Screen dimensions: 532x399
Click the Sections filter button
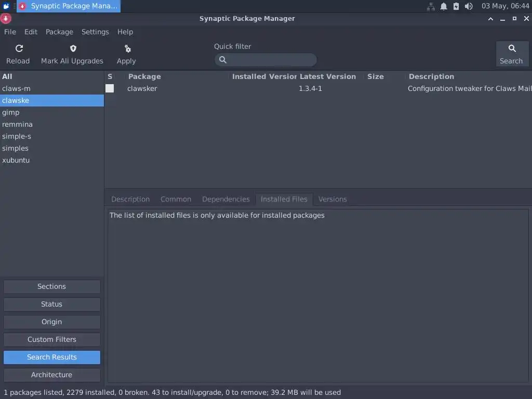(x=52, y=286)
